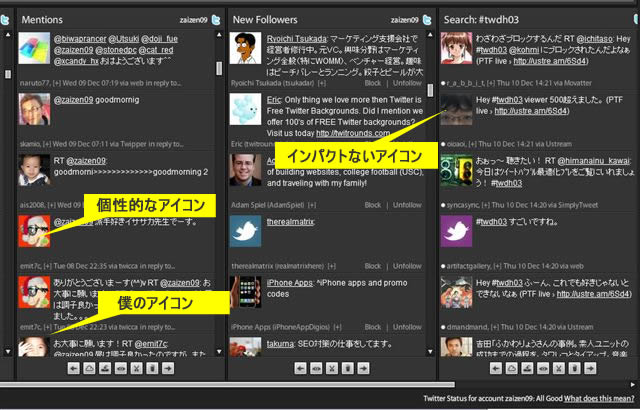This screenshot has height=410, width=640.
Task: Unfollow Ryoichi Tsukada
Action: tap(407, 83)
